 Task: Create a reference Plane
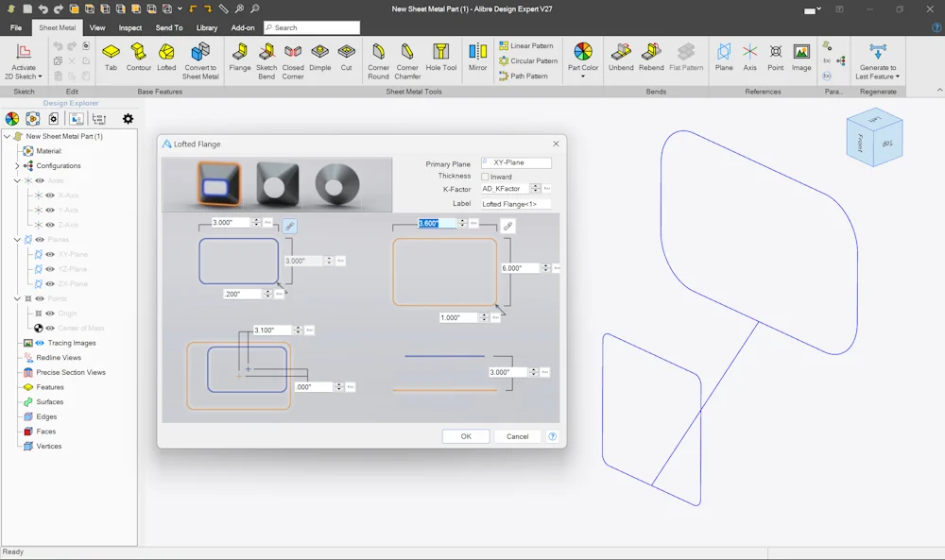click(724, 58)
